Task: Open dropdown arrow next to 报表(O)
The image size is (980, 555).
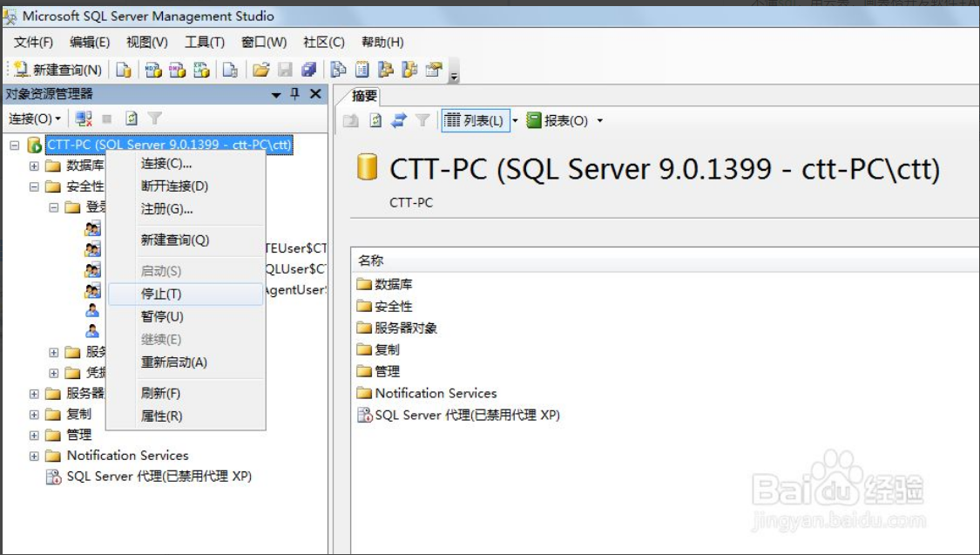Action: pyautogui.click(x=599, y=120)
